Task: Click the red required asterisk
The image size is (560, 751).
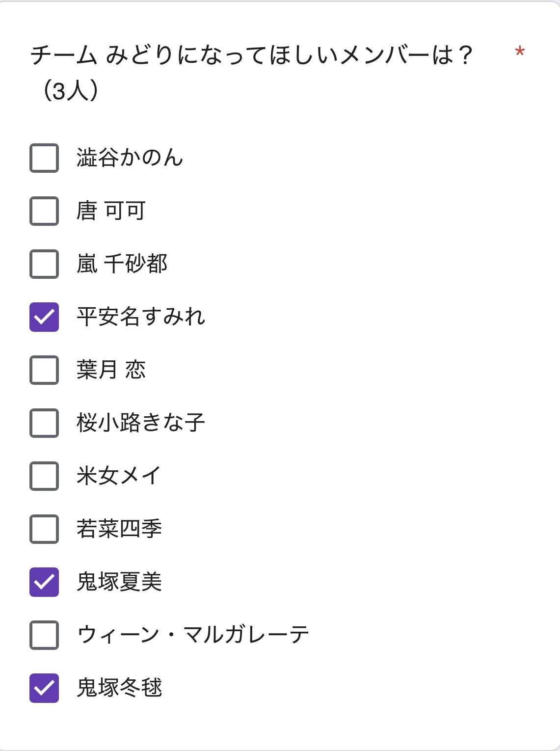Action: pos(520,52)
